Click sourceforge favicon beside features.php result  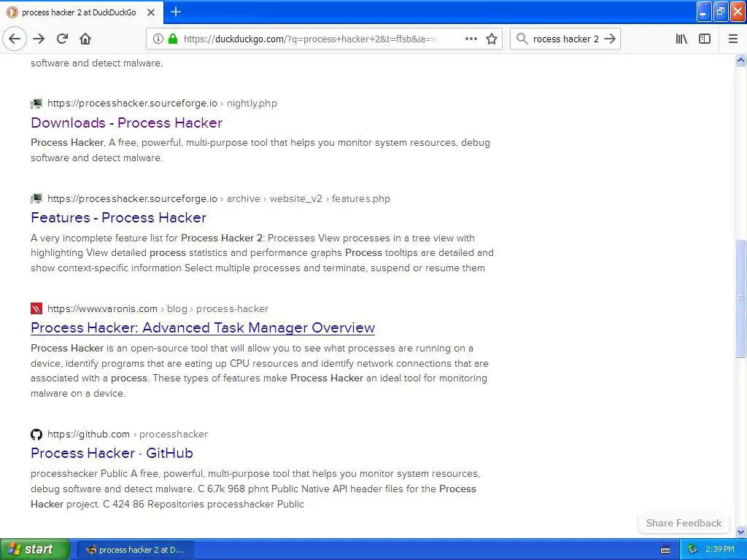(36, 198)
